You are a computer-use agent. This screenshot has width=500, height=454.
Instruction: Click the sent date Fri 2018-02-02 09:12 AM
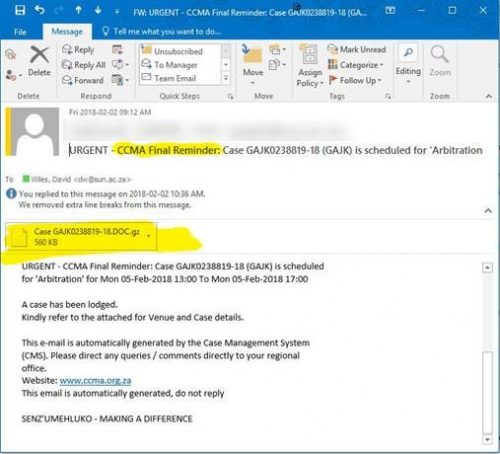tap(110, 112)
